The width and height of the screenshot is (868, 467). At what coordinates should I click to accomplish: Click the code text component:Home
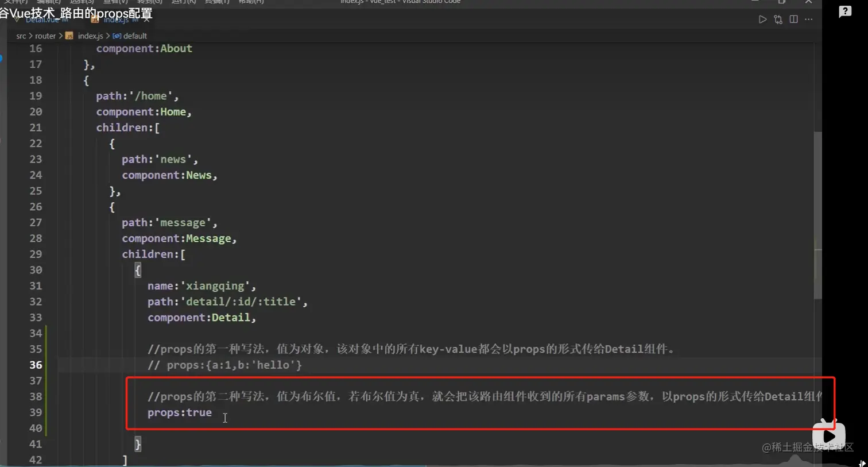(144, 111)
